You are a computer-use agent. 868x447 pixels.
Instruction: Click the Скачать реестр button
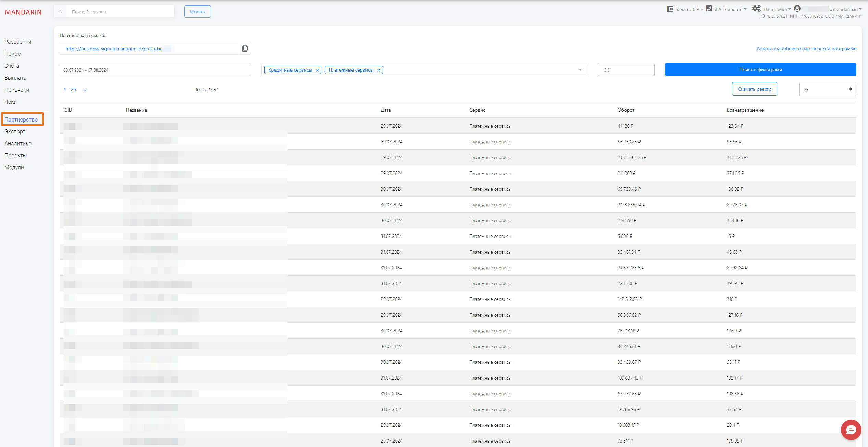tap(754, 89)
